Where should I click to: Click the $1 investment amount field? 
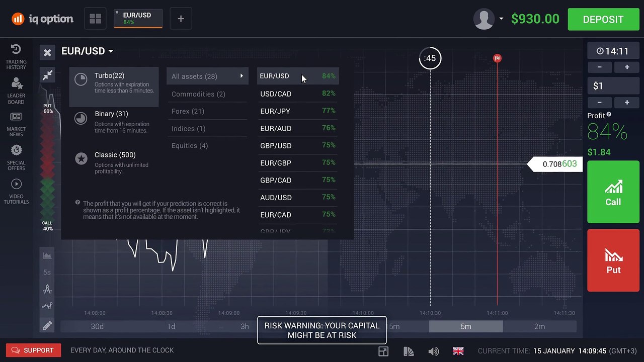coord(613,86)
